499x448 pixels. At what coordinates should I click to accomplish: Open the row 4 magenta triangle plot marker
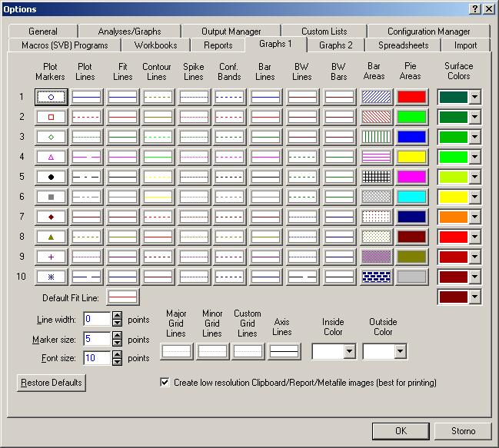click(x=51, y=157)
